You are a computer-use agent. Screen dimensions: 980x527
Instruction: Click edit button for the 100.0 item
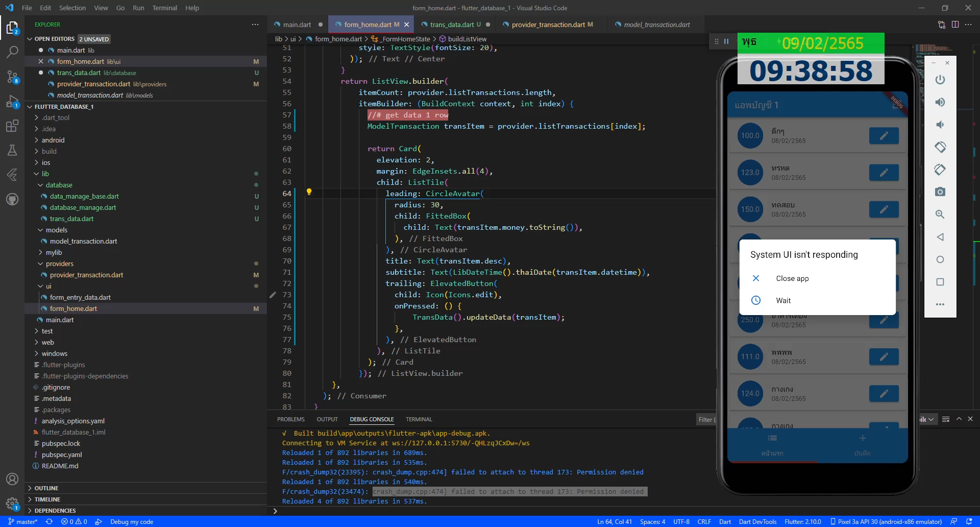(x=884, y=136)
